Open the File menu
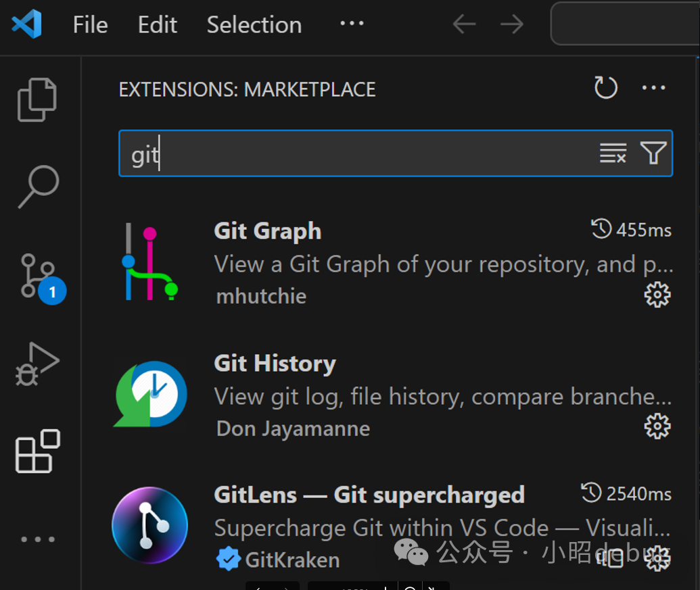 click(90, 24)
